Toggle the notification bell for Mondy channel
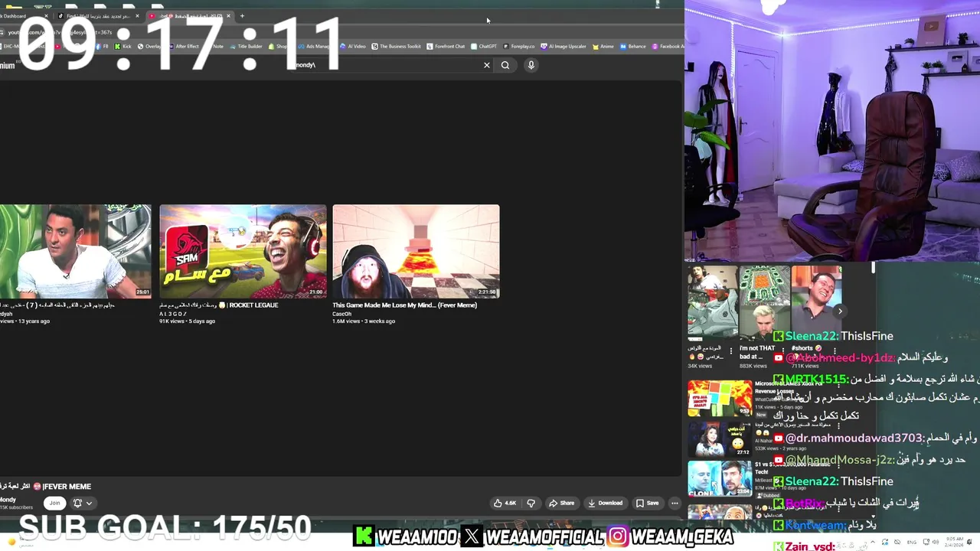Image resolution: width=980 pixels, height=551 pixels. (x=77, y=503)
